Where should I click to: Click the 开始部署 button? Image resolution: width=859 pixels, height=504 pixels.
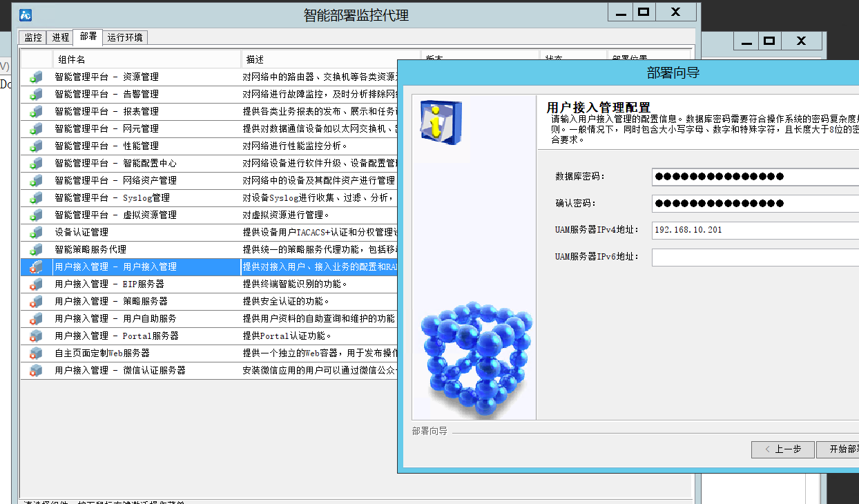pyautogui.click(x=838, y=449)
